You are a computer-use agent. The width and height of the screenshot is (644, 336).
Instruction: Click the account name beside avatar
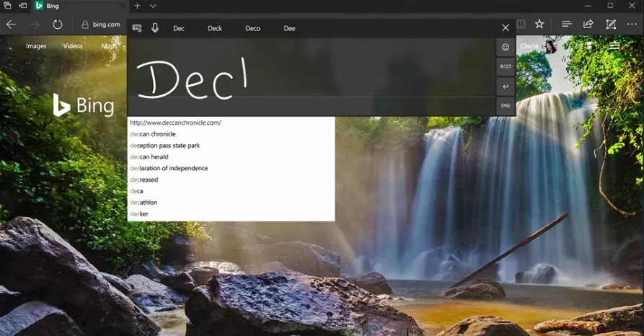(529, 46)
